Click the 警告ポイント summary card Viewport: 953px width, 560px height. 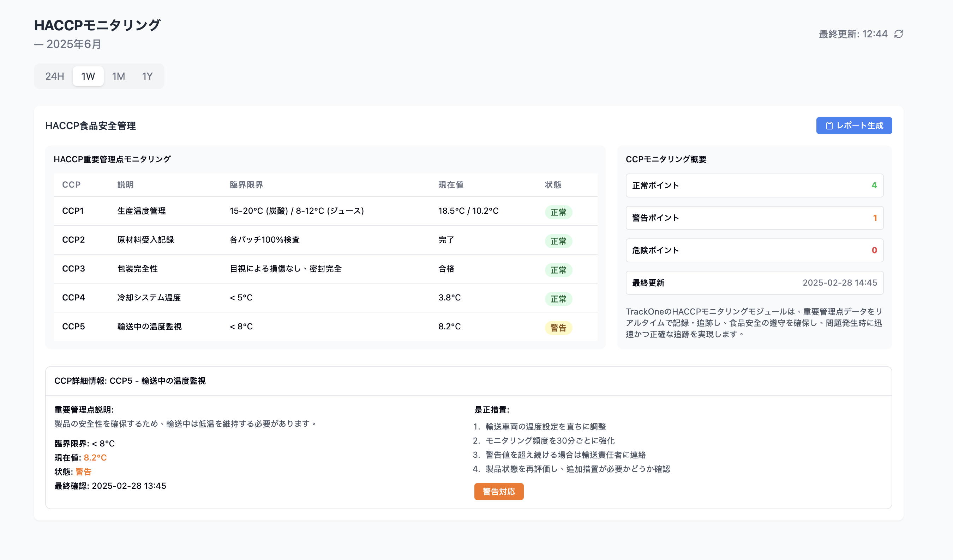[x=754, y=218]
